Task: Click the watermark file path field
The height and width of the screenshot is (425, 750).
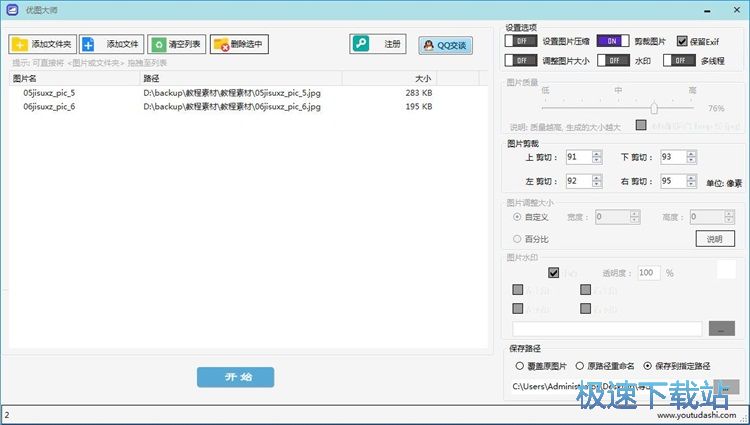Action: tap(607, 328)
